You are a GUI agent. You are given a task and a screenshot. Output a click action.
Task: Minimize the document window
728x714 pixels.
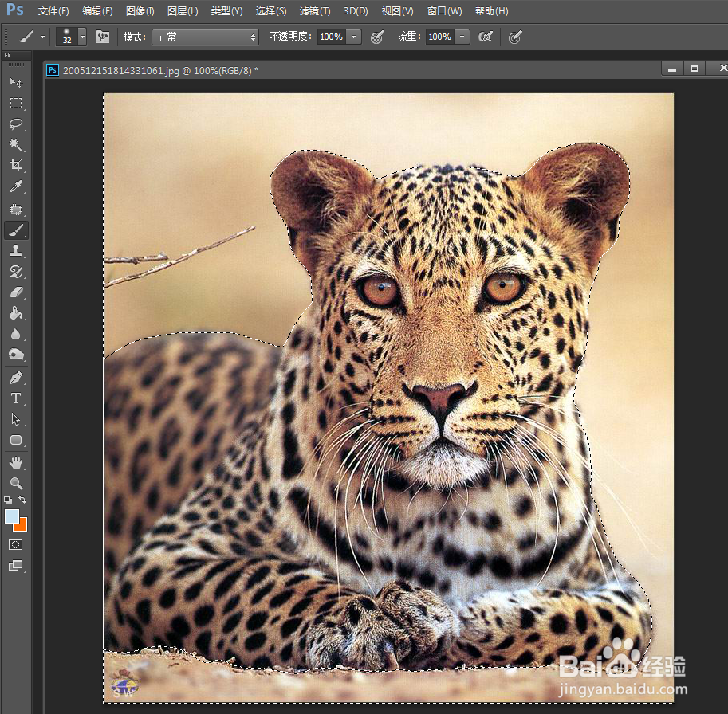coord(672,69)
